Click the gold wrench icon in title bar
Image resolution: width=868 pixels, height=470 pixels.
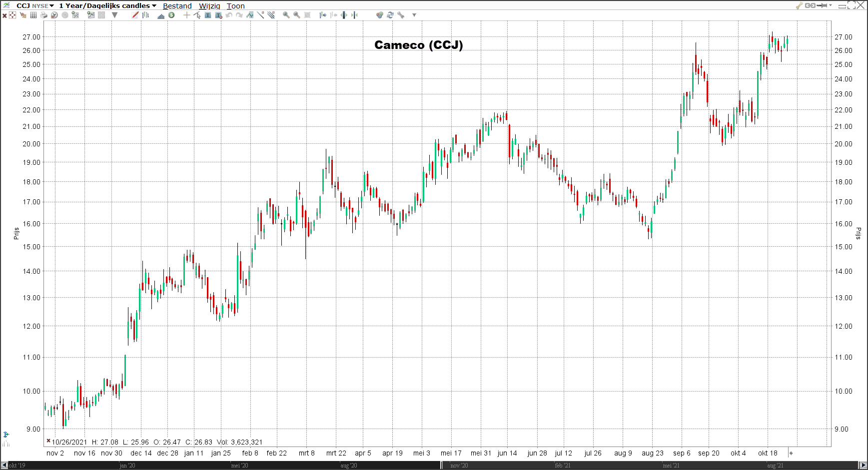click(x=800, y=5)
